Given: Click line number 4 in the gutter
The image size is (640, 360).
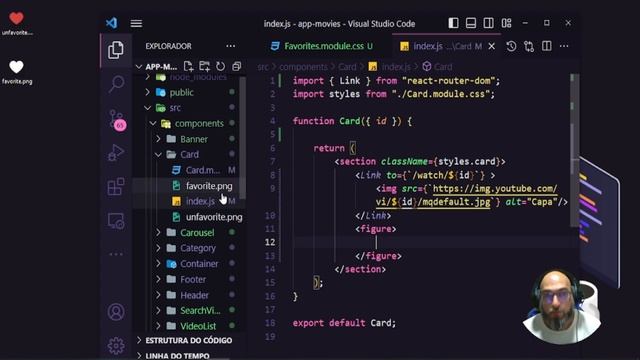Looking at the screenshot, I should coord(272,121).
